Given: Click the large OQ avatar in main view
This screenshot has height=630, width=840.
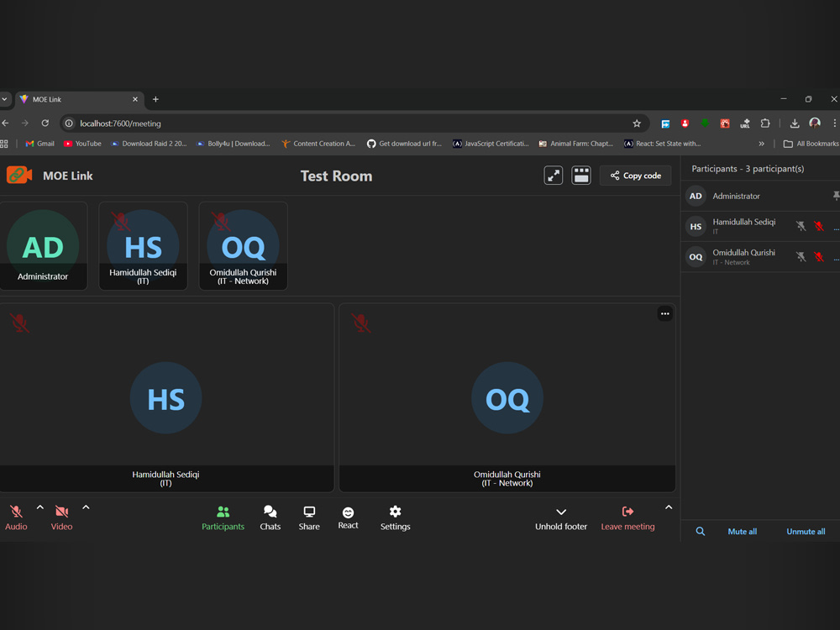Looking at the screenshot, I should coord(507,398).
